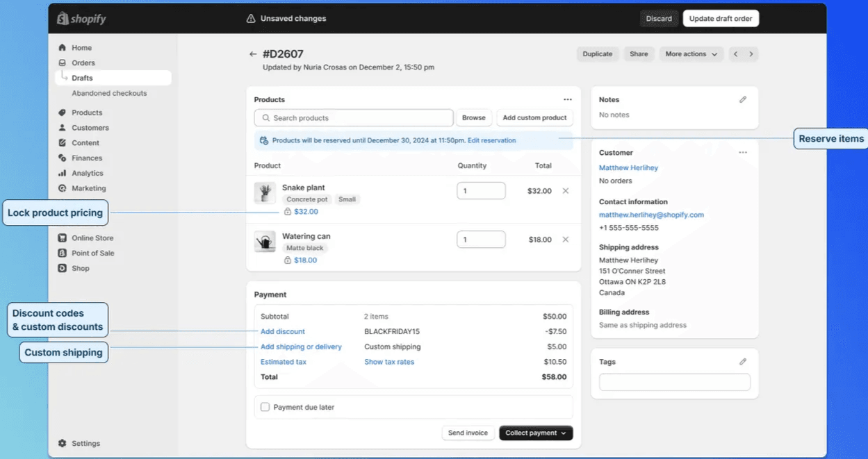Click the Estimated tax link
The width and height of the screenshot is (868, 459).
click(x=284, y=362)
